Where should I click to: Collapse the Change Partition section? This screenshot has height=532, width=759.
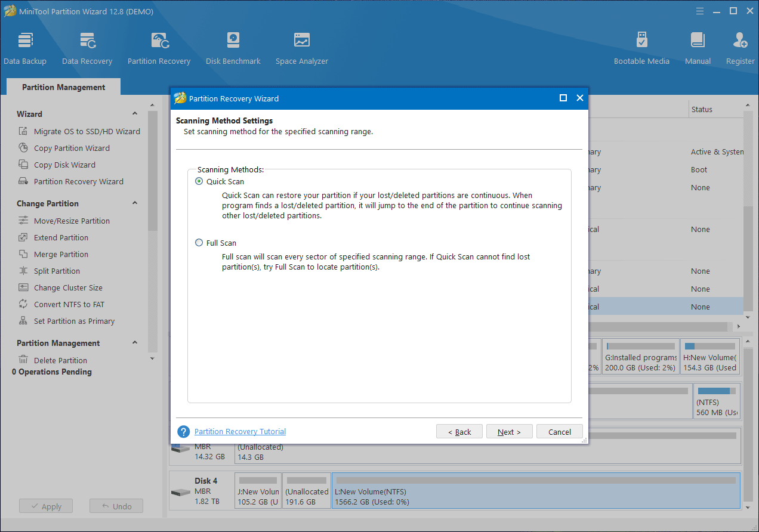tap(135, 203)
